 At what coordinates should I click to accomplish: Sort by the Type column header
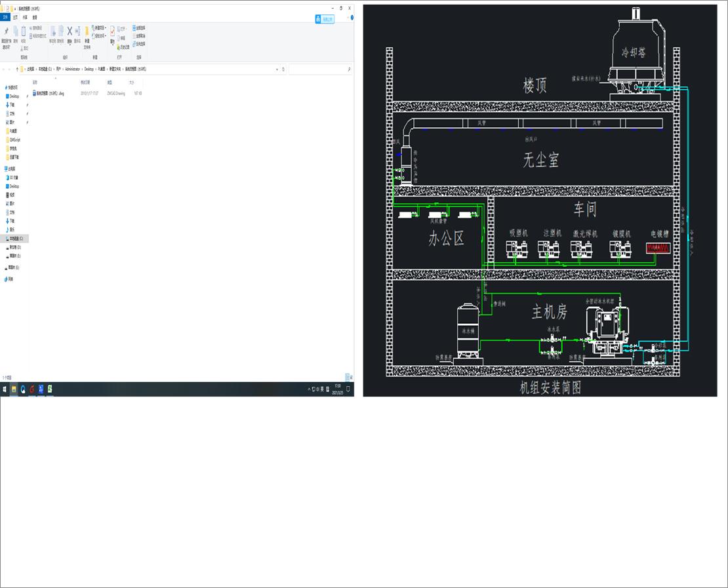(110, 82)
